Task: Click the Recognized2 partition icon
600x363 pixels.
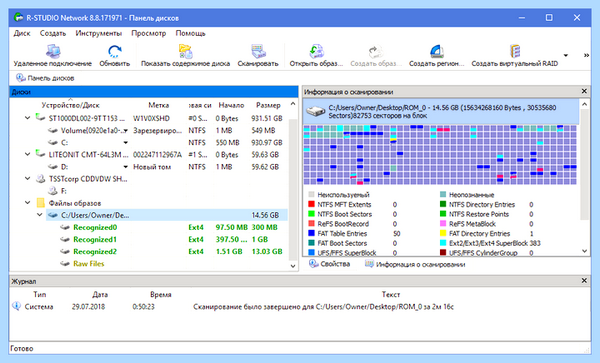Action: click(65, 252)
